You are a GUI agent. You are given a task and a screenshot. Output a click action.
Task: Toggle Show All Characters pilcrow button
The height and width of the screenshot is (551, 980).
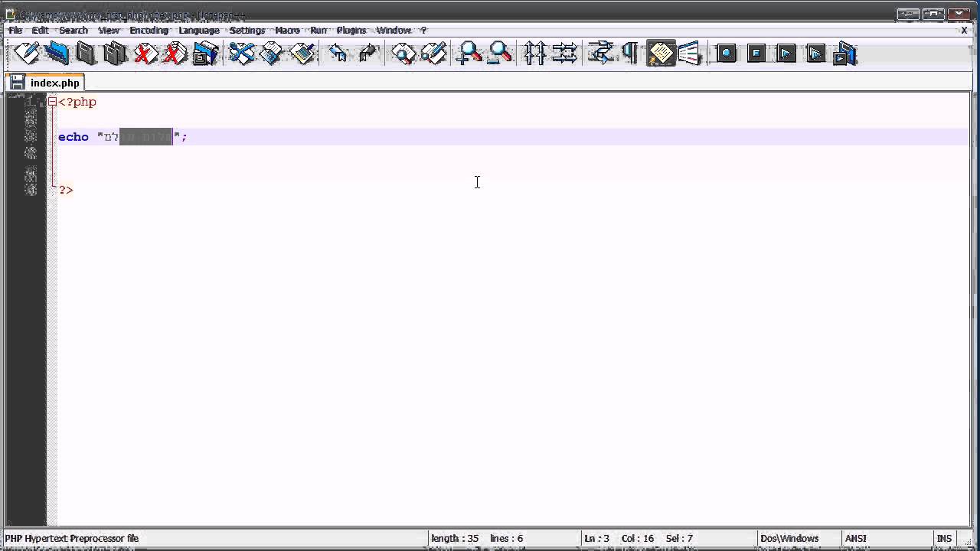point(630,54)
